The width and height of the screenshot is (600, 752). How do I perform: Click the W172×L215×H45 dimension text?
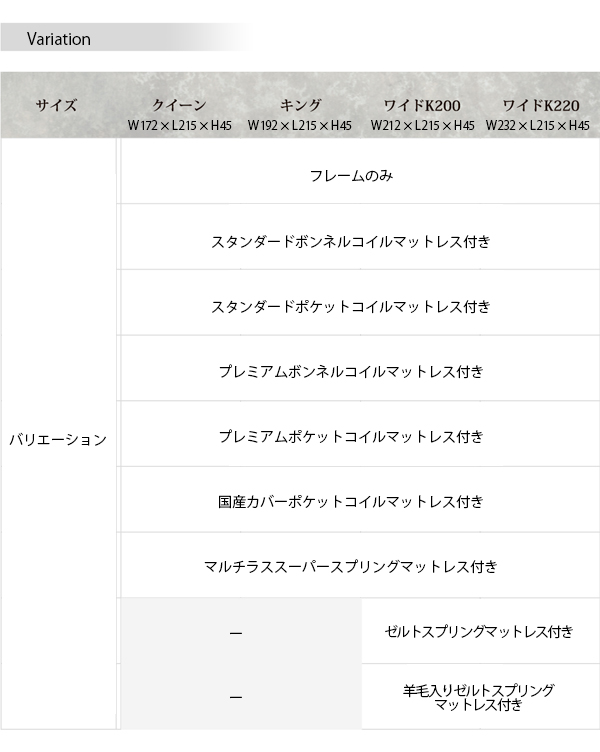pyautogui.click(x=179, y=126)
